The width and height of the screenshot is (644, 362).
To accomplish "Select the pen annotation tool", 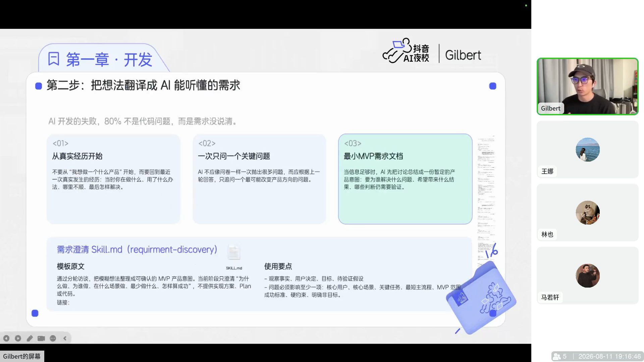I will (x=30, y=338).
